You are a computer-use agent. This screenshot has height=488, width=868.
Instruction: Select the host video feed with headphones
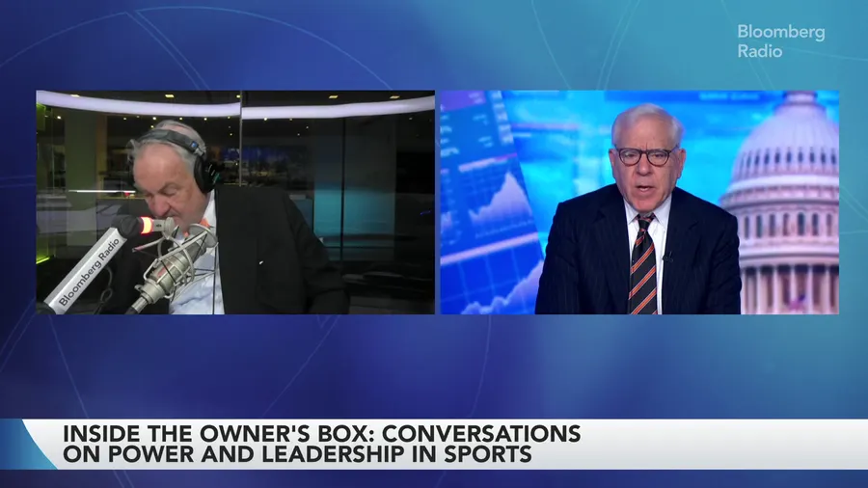235,203
